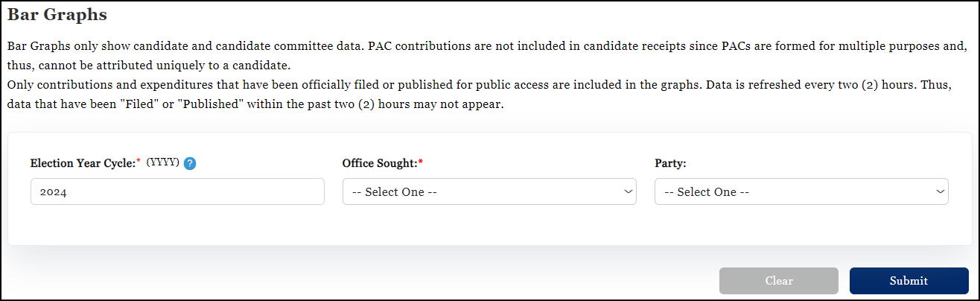Screen dimensions: 980x301
Task: Click the 2024 value in the year field
Action: point(54,191)
